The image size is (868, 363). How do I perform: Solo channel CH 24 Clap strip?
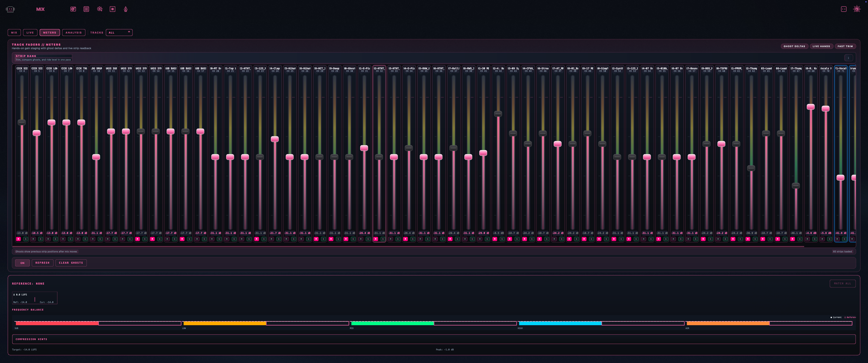click(x=279, y=239)
